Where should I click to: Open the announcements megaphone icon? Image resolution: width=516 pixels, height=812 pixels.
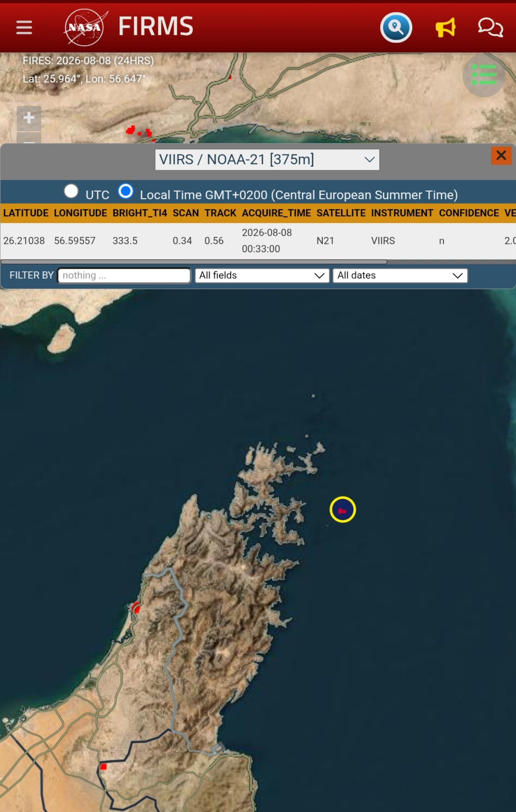[445, 28]
